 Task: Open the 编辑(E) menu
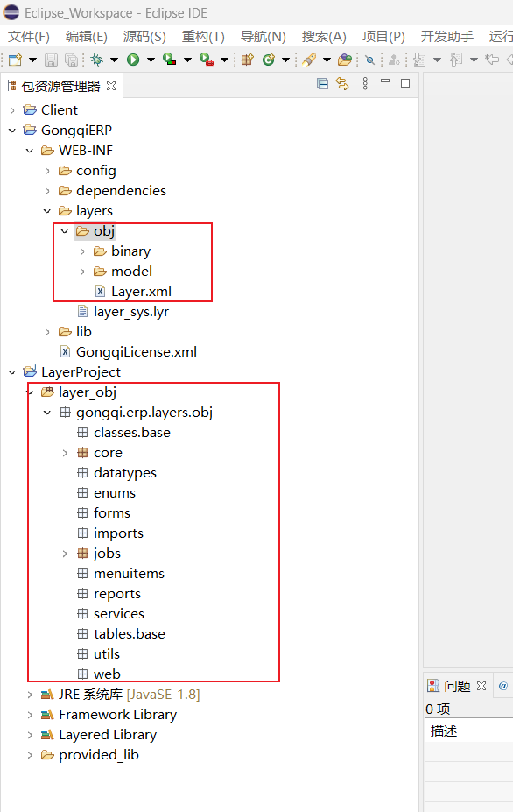pyautogui.click(x=87, y=37)
